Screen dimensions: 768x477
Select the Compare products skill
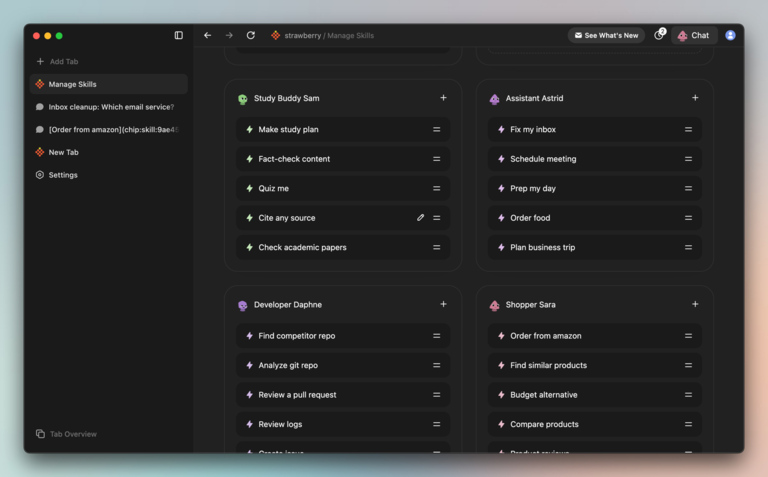point(595,424)
